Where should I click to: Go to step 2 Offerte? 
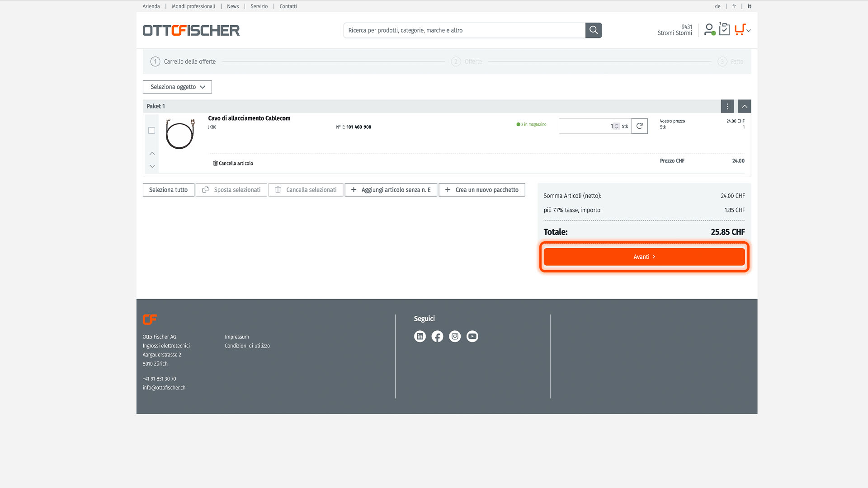(x=467, y=61)
